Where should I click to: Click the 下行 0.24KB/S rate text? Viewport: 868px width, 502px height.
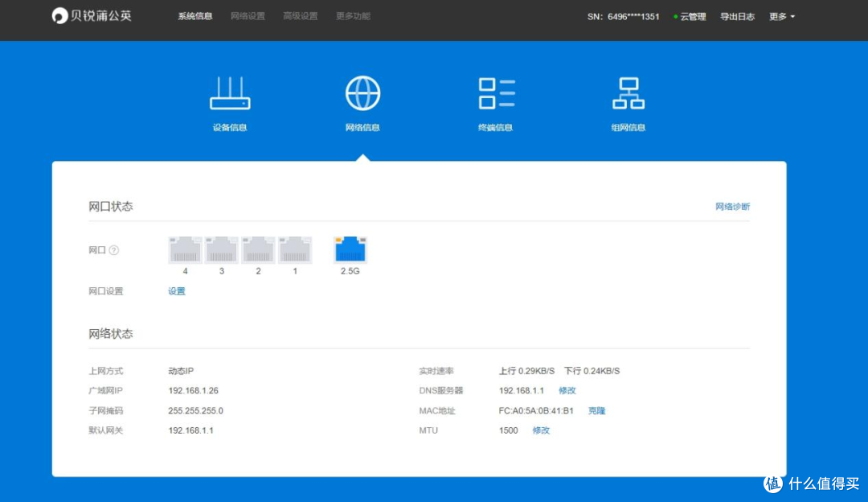click(592, 371)
